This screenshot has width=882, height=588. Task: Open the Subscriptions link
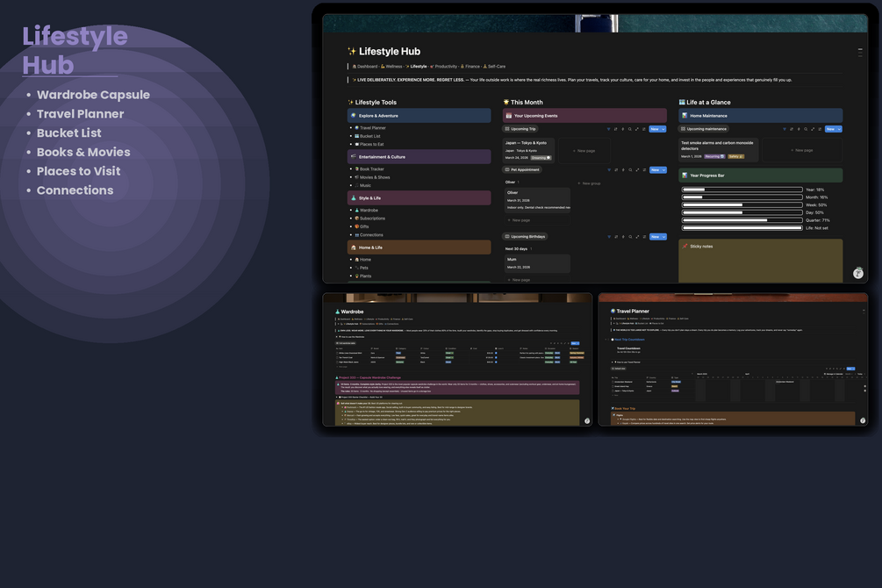[370, 219]
